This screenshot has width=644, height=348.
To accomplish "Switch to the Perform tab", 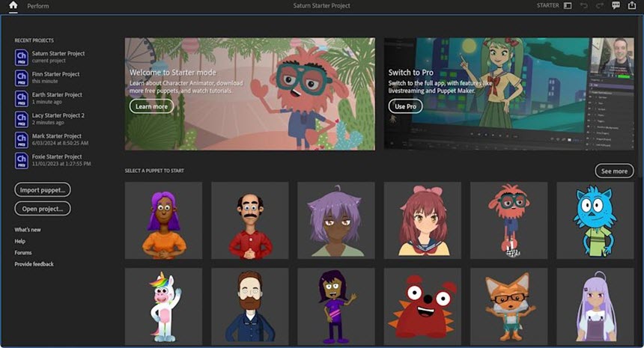I will [x=37, y=6].
